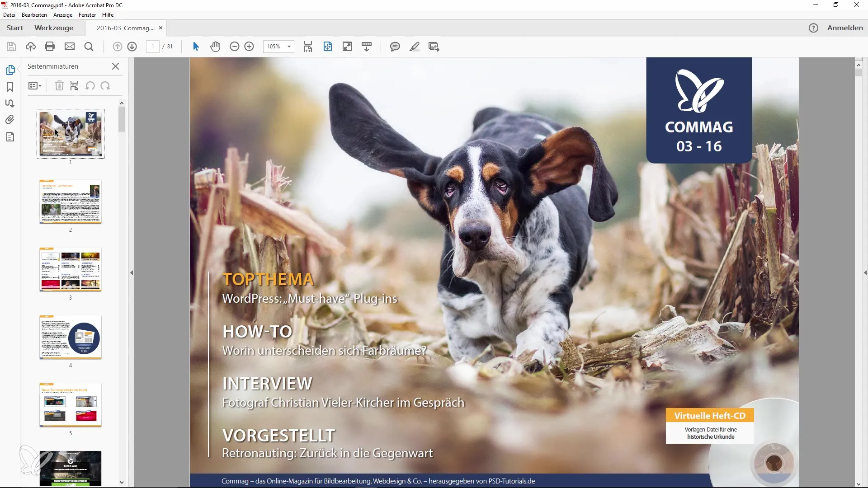Switch to the Werkzeuge tab
Image resolution: width=868 pixels, height=488 pixels.
[54, 28]
